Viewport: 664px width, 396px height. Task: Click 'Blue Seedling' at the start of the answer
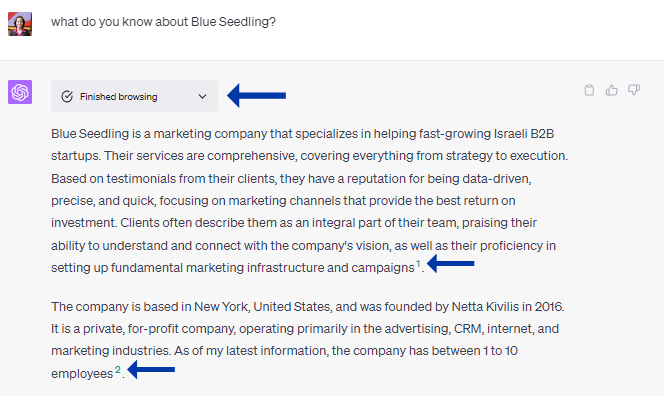click(x=90, y=134)
